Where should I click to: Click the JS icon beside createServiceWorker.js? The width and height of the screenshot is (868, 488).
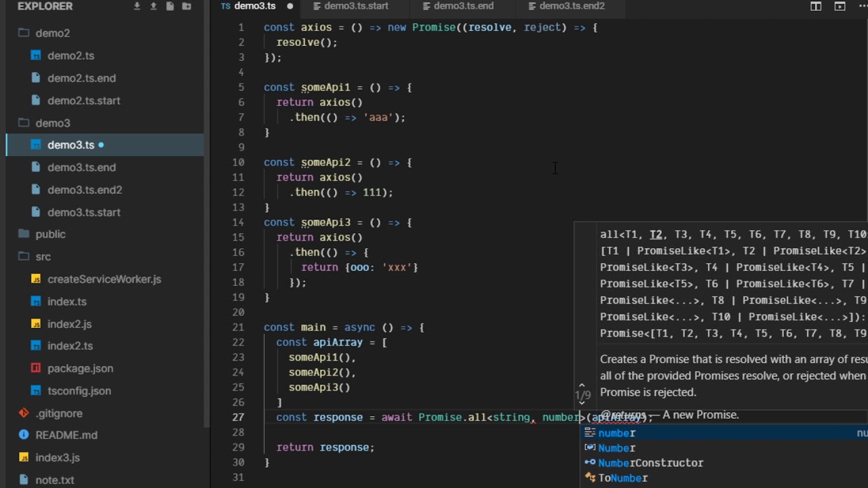coord(36,279)
